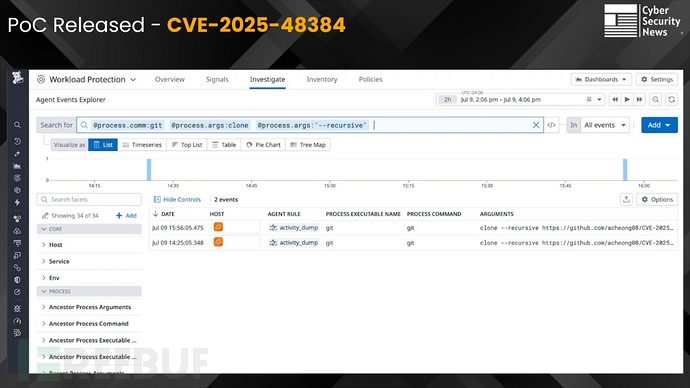
Task: Open the Options button
Action: (657, 199)
